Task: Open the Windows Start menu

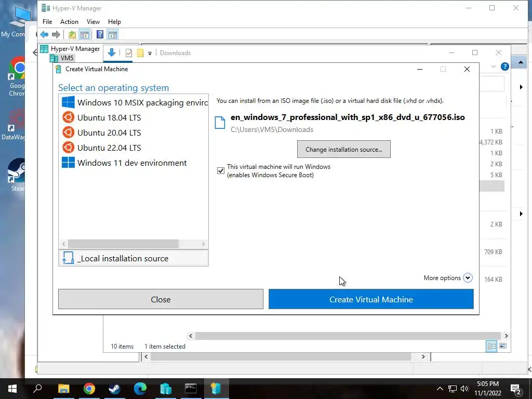Action: coord(12,389)
